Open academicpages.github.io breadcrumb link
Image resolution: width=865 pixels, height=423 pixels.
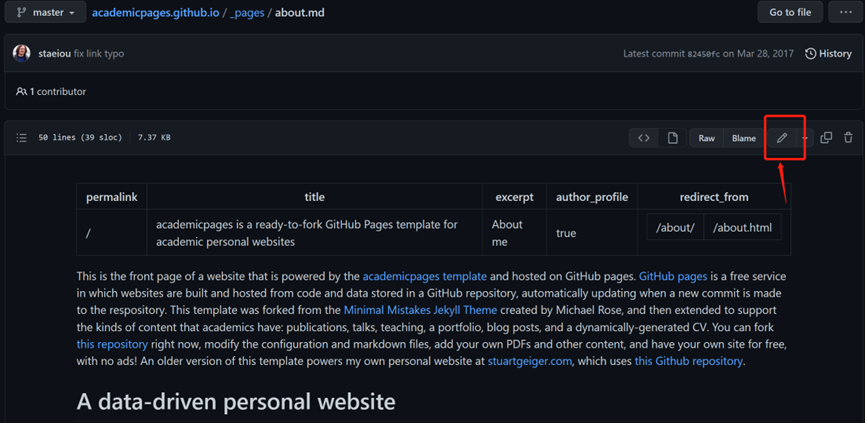pyautogui.click(x=156, y=12)
